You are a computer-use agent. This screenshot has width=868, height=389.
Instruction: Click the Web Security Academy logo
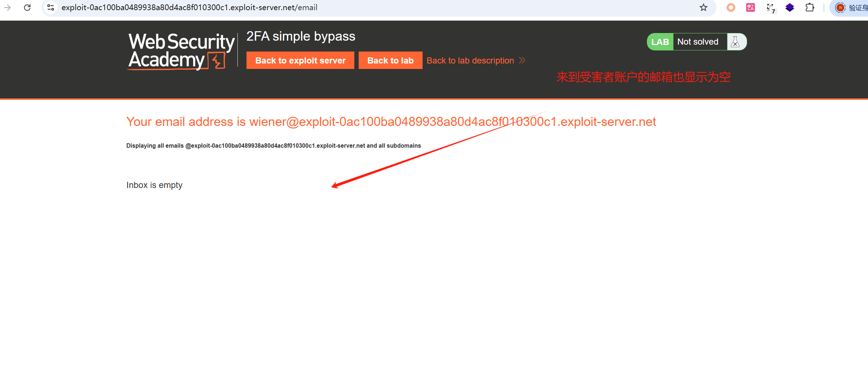click(x=181, y=51)
